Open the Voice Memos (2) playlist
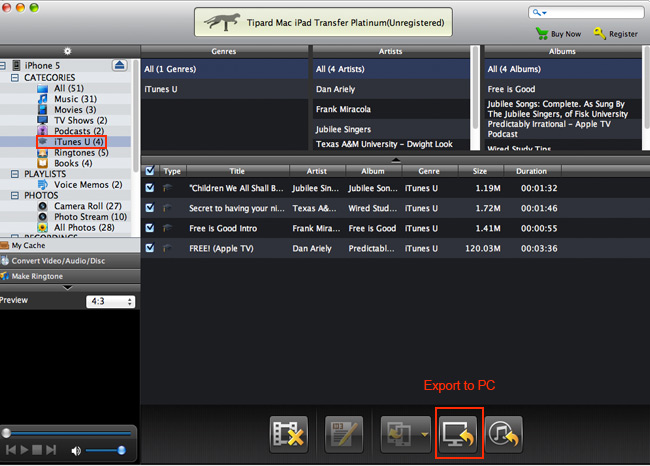 [87, 184]
